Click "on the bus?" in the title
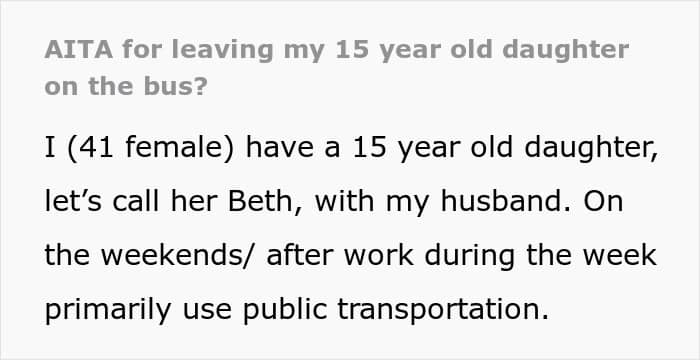Viewport: 700px width, 360px height. (x=126, y=87)
